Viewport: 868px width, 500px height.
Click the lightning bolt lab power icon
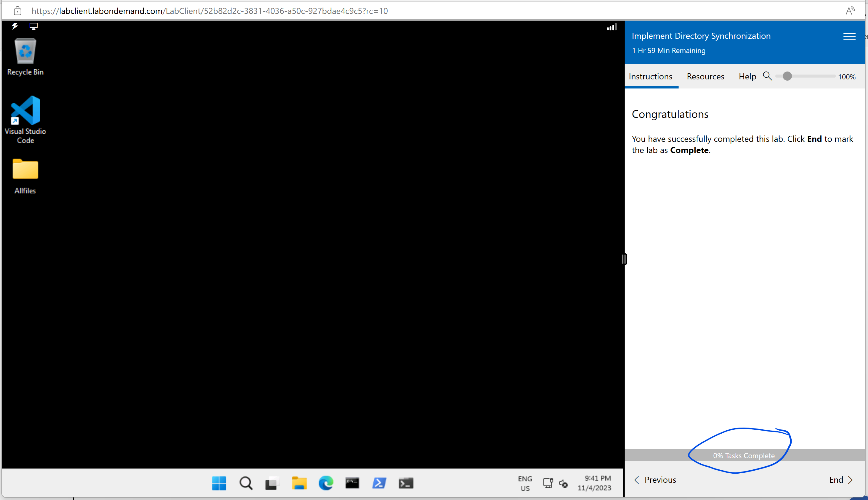click(15, 26)
